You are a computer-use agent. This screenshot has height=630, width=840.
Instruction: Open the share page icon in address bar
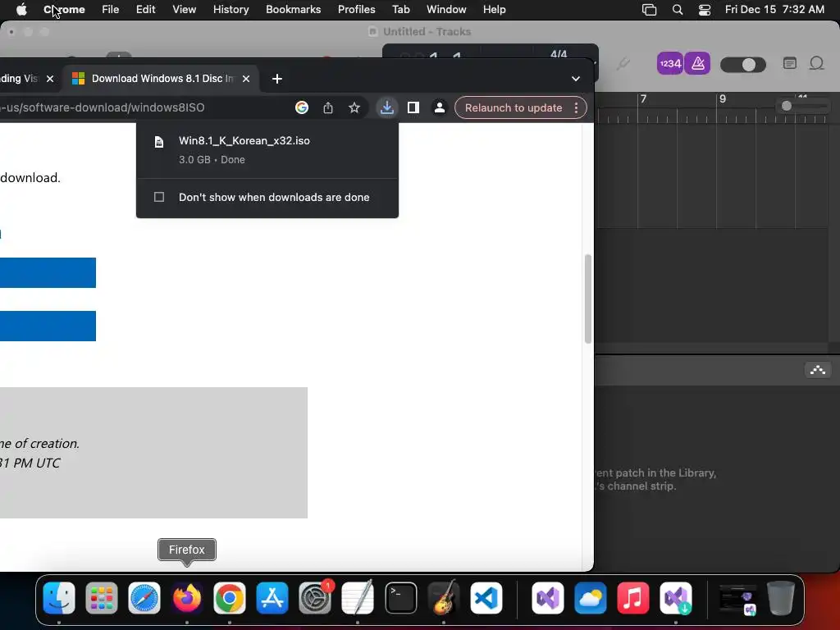click(x=328, y=107)
